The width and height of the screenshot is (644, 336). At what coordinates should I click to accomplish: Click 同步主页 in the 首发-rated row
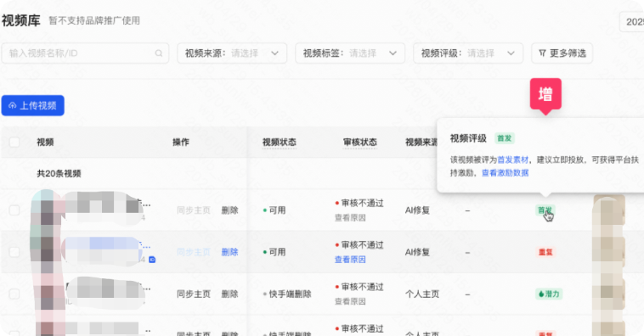tap(194, 210)
